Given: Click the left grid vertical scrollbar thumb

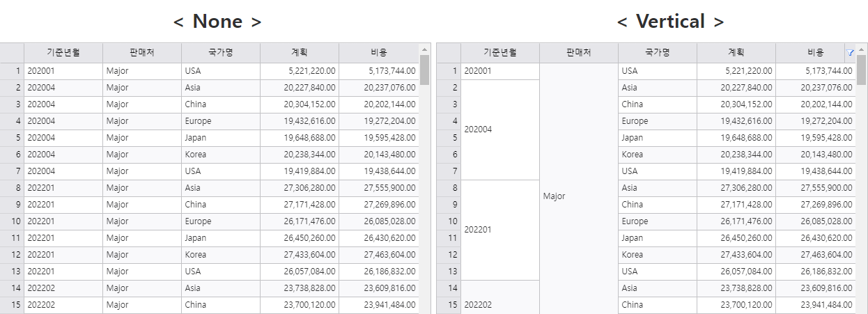Looking at the screenshot, I should click(x=425, y=70).
